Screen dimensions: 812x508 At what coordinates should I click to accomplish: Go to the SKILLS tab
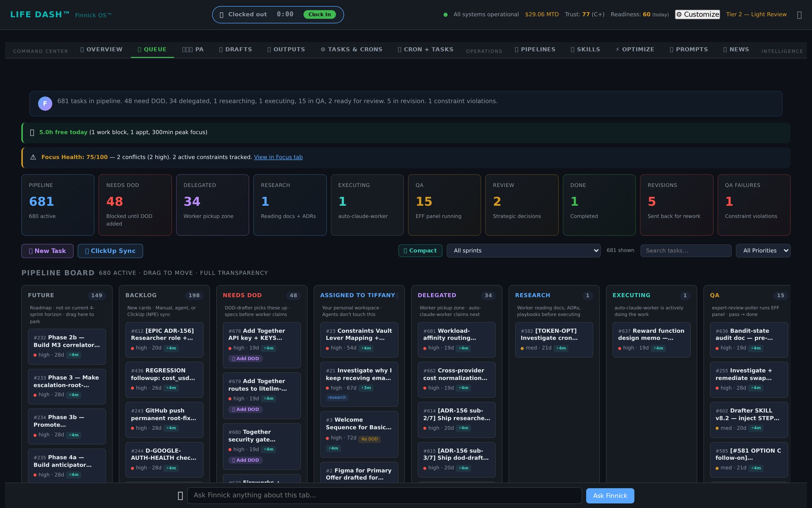(585, 50)
